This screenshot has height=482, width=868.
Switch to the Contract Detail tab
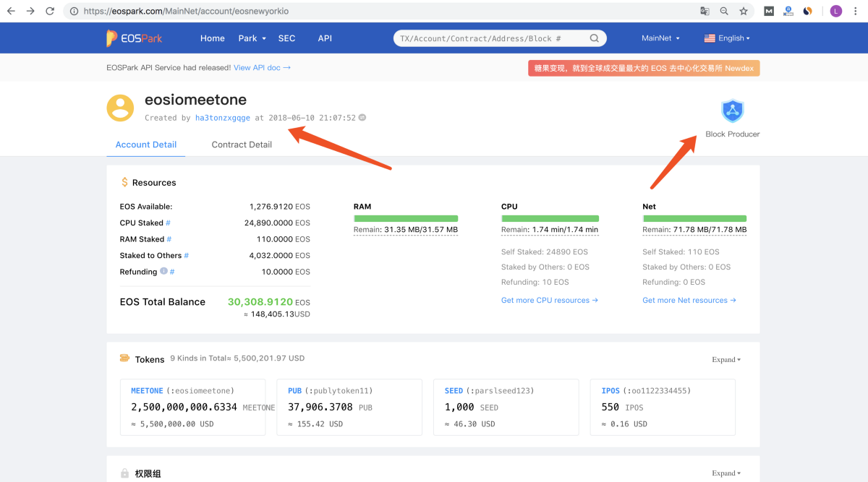[242, 145]
